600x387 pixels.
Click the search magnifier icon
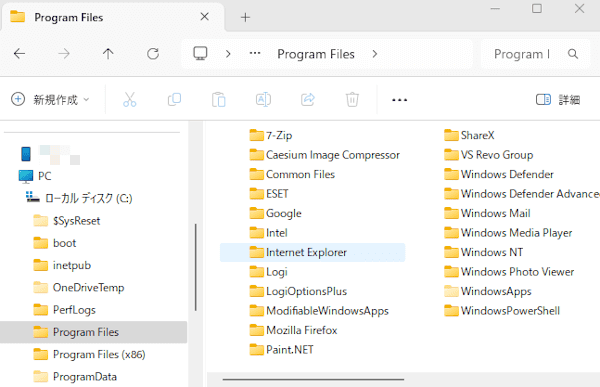573,54
